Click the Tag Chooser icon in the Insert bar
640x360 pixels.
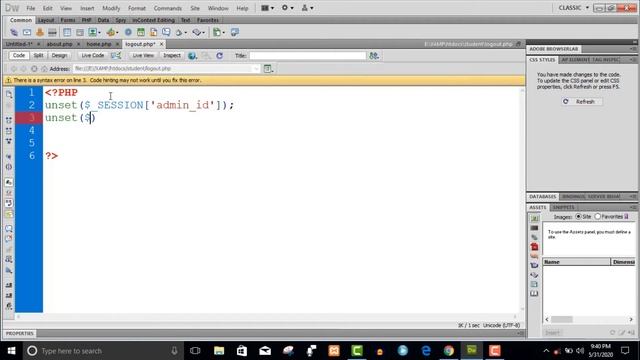(x=235, y=32)
